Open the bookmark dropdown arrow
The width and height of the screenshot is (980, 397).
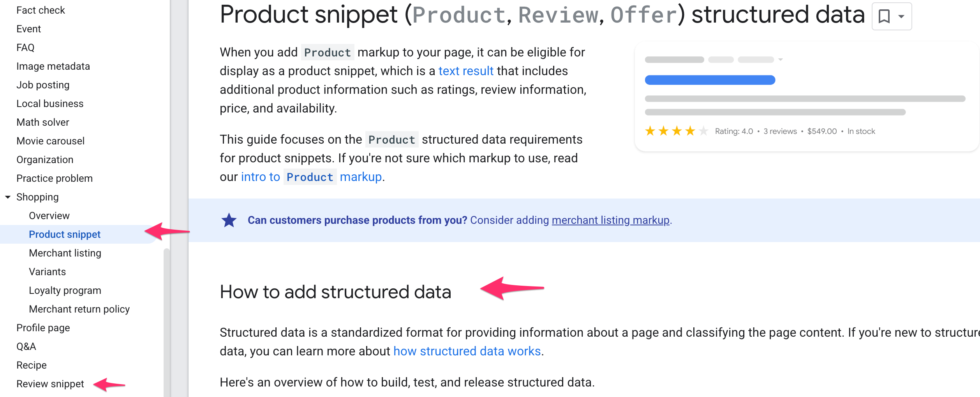pyautogui.click(x=901, y=16)
